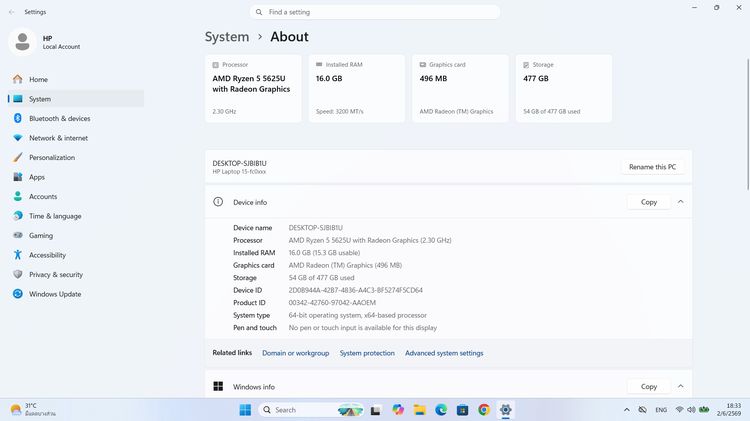
Task: Click the Device info circle icon
Action: point(218,202)
